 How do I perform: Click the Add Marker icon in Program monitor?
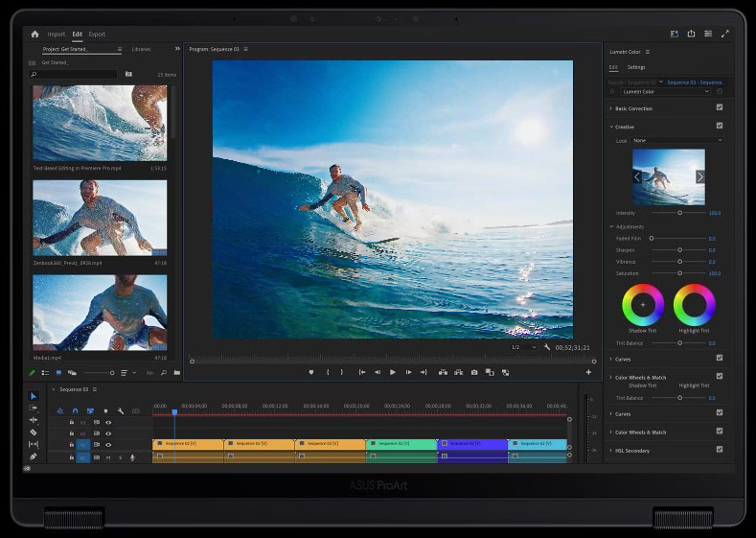[x=311, y=372]
